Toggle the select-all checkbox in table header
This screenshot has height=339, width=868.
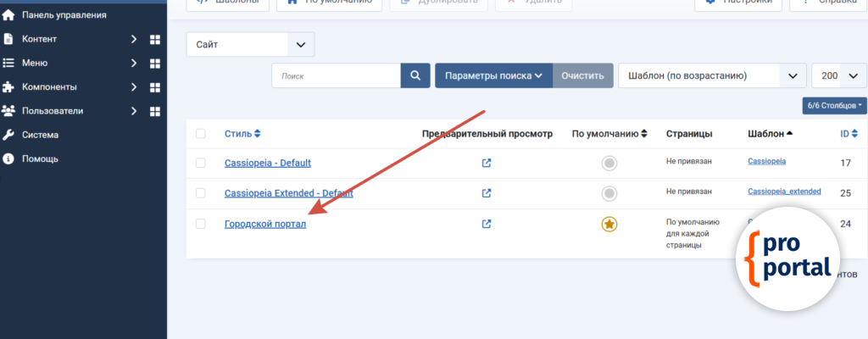pos(201,134)
